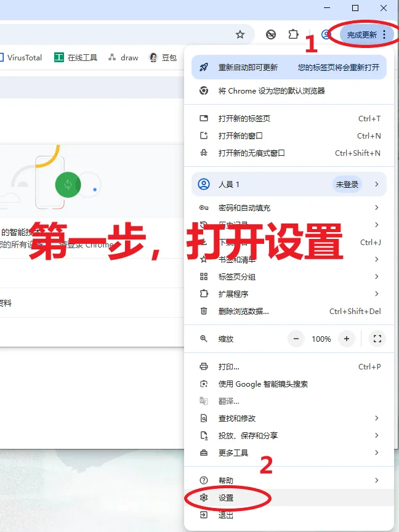Open the 人员 1 profile entry

[289, 184]
